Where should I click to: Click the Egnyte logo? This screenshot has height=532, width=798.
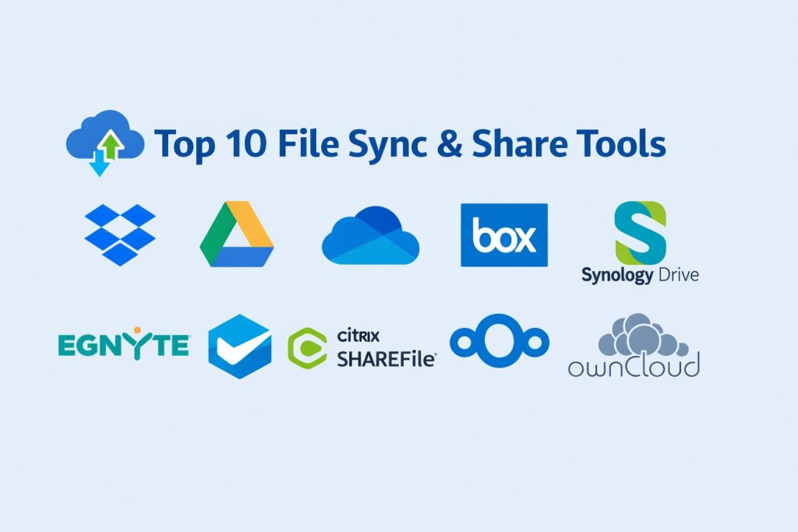click(x=124, y=344)
